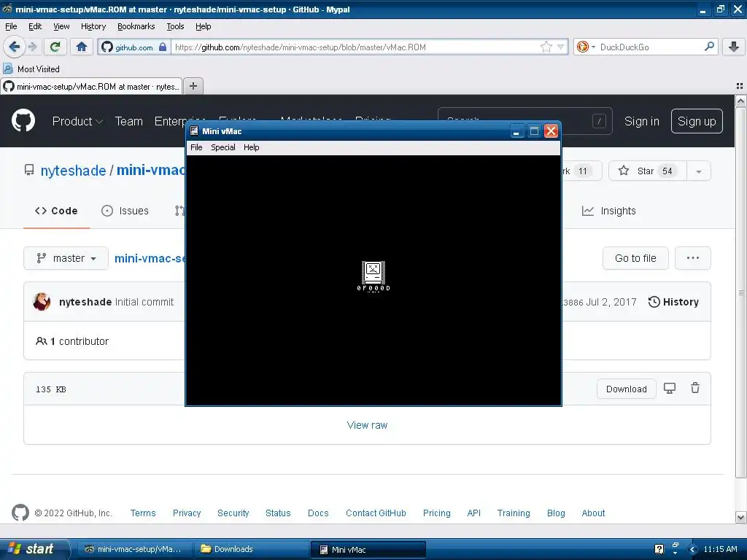Open the browser History menu
This screenshot has height=560, width=747.
(x=93, y=26)
